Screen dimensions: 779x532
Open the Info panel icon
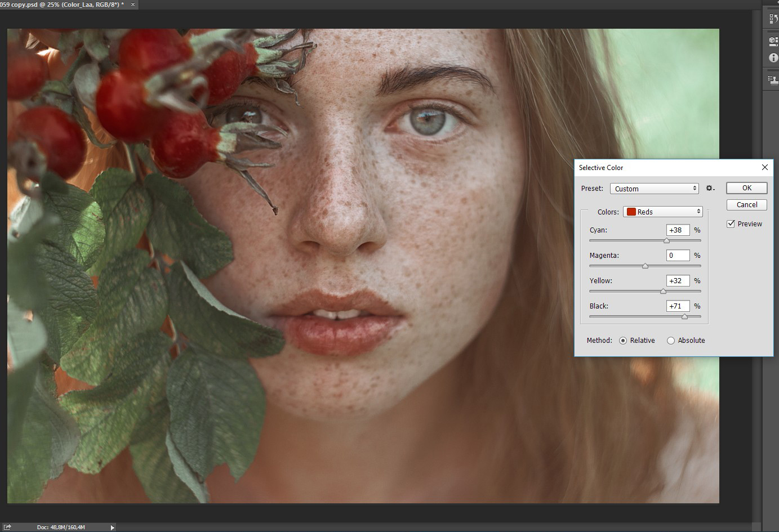pyautogui.click(x=773, y=58)
